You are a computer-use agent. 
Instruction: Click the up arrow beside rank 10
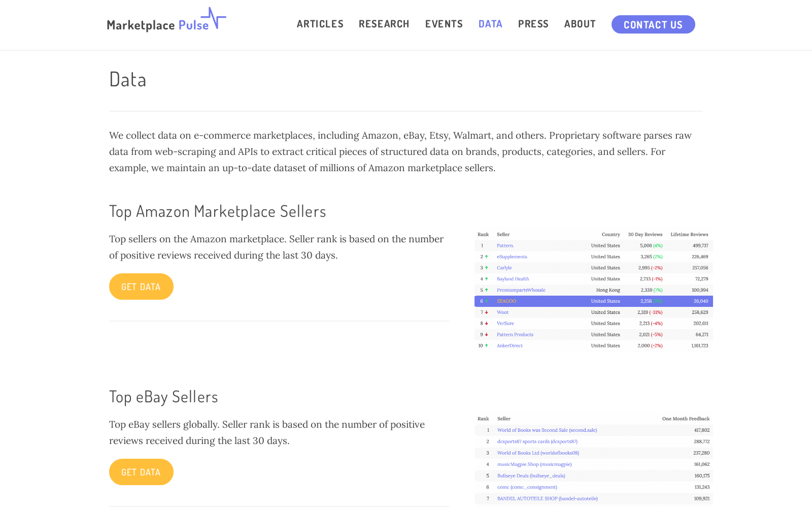point(486,346)
